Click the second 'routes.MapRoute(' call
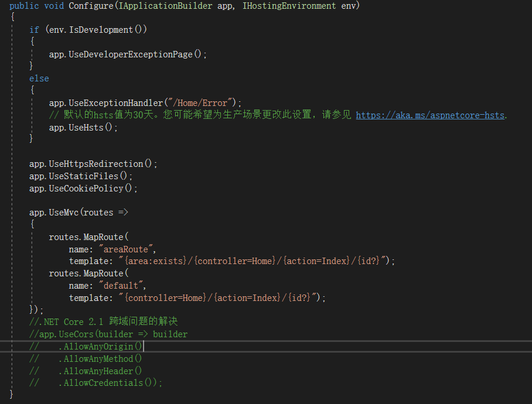Viewport: 532px width, 404px height. click(x=89, y=273)
